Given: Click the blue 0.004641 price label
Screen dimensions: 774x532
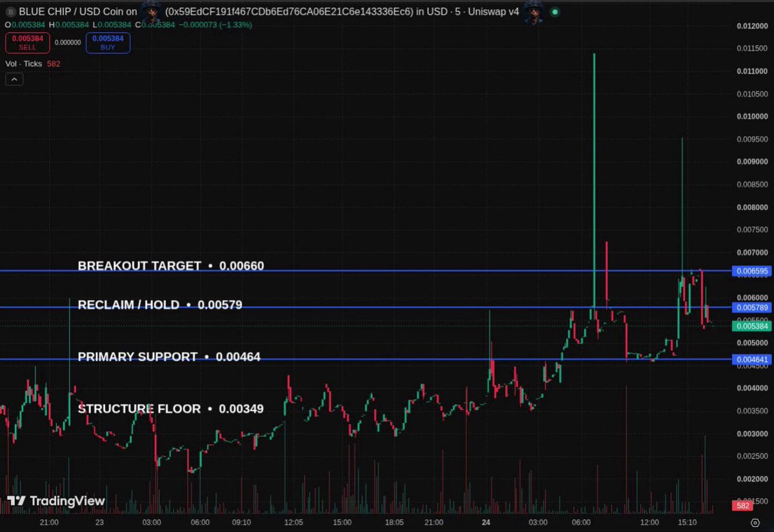Looking at the screenshot, I should 752,359.
